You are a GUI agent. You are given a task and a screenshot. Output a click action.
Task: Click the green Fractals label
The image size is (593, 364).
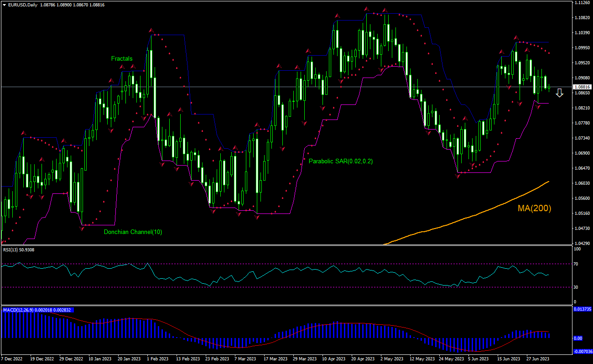point(121,58)
